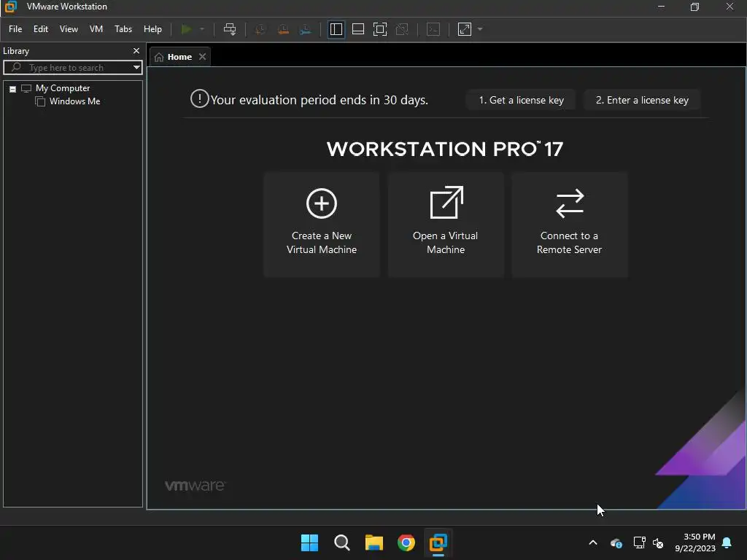Send Ctrl+Alt+Del to the virtual machine
The width and height of the screenshot is (747, 560).
[x=230, y=29]
